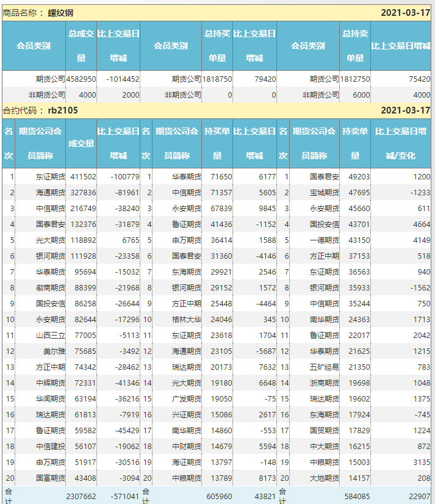Click the 螺纹钢 product name
This screenshot has height=504, width=435.
point(61,13)
